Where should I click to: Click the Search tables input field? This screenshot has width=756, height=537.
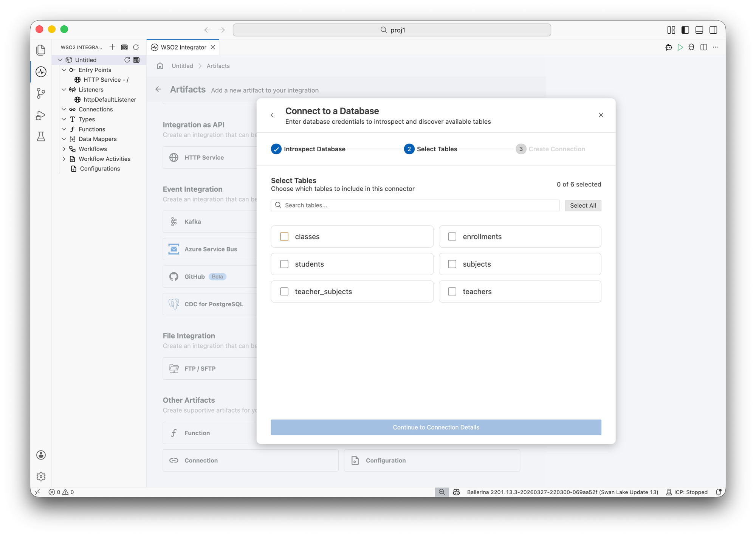pyautogui.click(x=415, y=205)
